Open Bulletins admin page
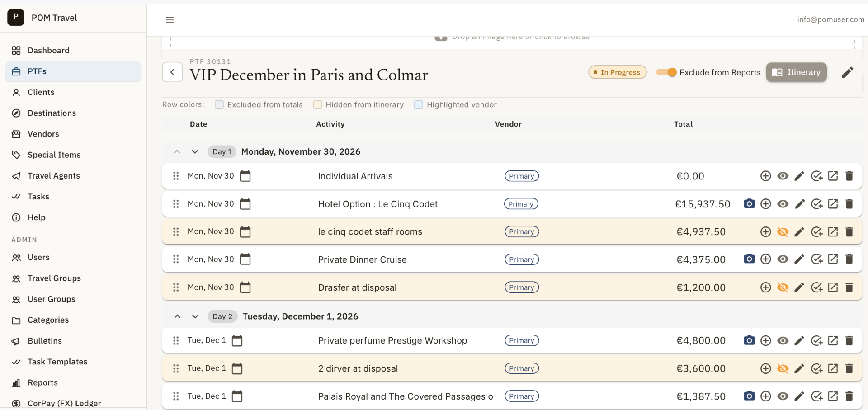The height and width of the screenshot is (410, 868). coord(73,341)
